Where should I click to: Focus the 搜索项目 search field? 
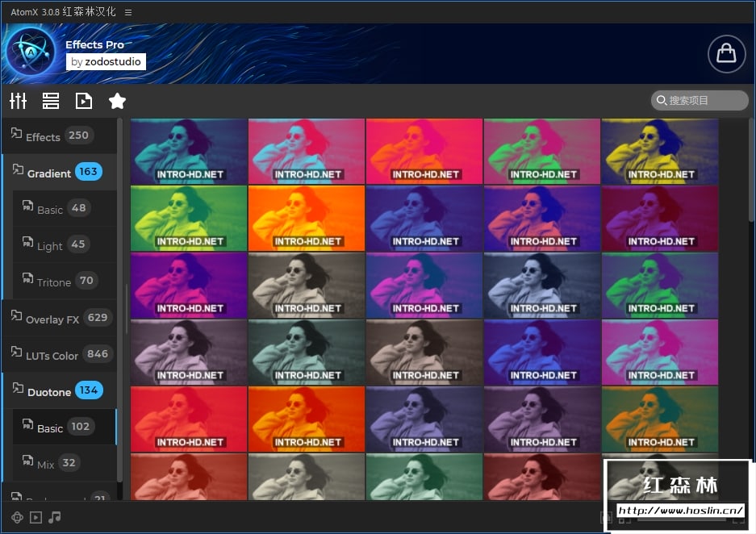700,100
